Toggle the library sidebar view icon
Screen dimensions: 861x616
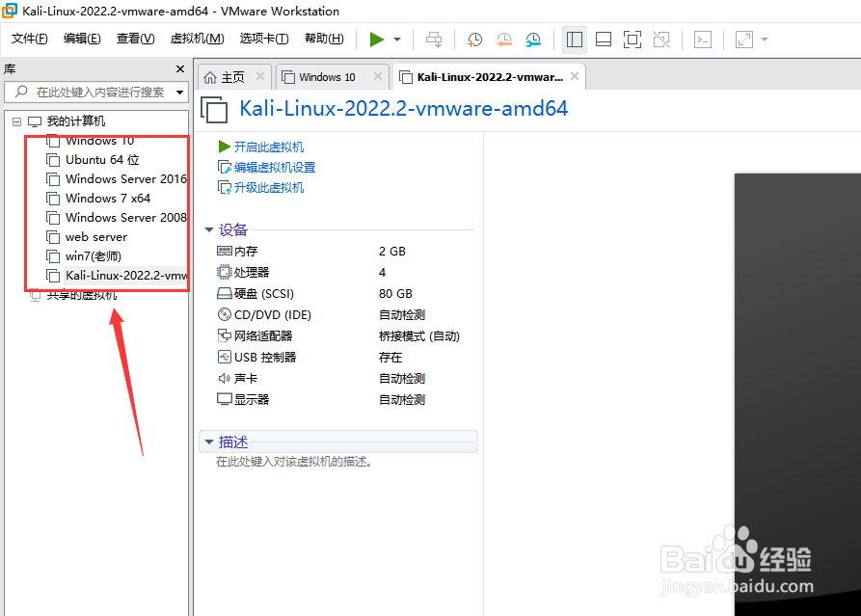tap(575, 40)
